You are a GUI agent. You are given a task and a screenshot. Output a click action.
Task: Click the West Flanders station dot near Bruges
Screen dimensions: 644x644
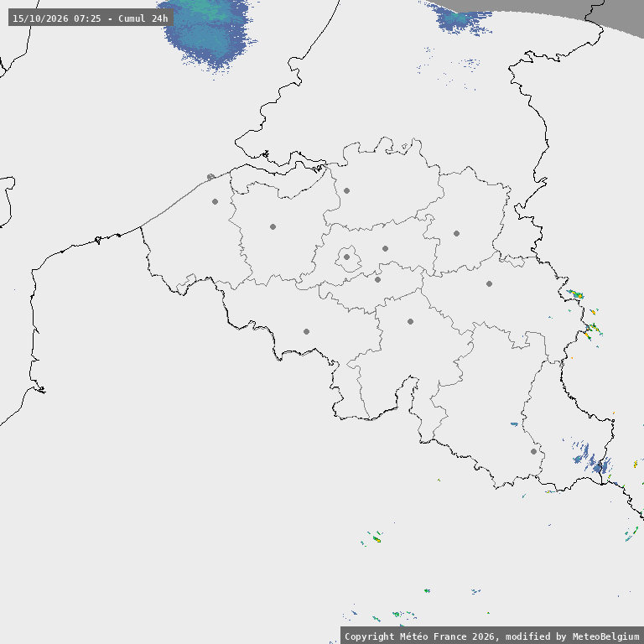[x=215, y=201]
